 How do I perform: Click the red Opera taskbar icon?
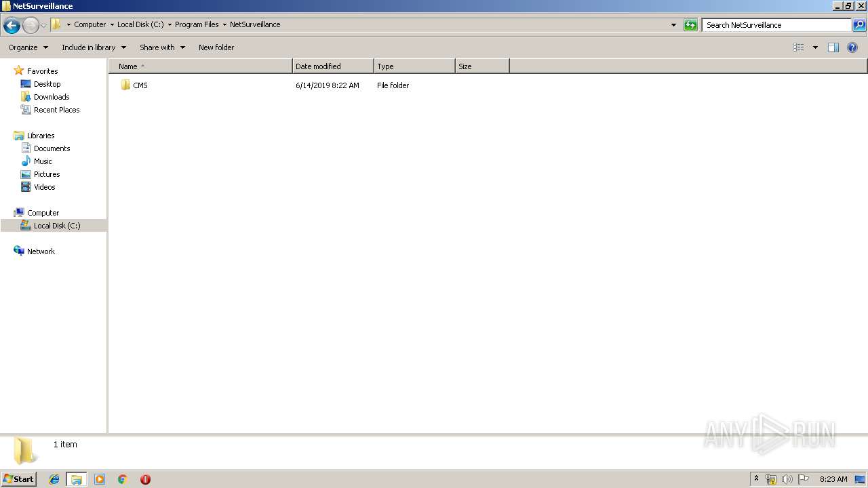point(145,479)
